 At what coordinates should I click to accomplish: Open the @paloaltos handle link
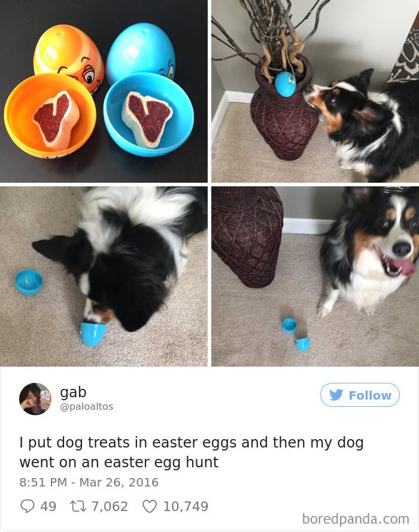[86, 406]
